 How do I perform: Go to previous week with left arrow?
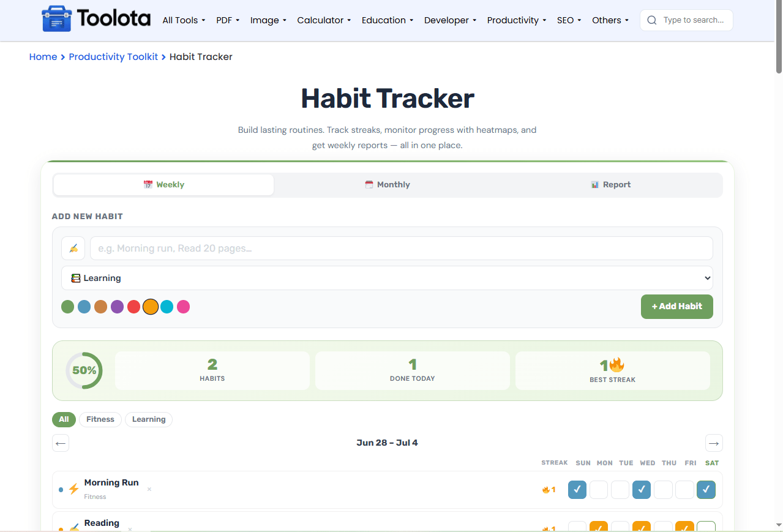click(x=61, y=443)
